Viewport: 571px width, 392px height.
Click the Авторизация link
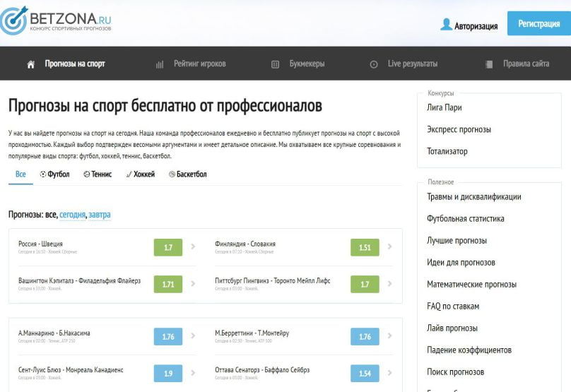[476, 26]
